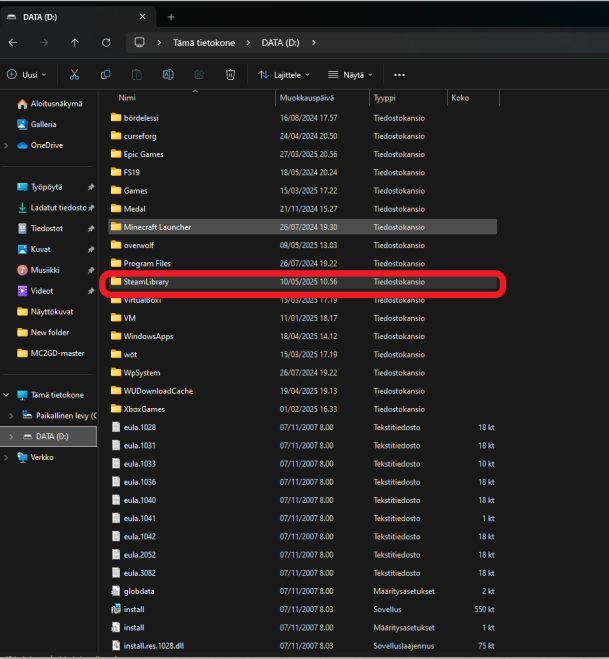
Task: Click the VM folder icon
Action: tap(116, 318)
